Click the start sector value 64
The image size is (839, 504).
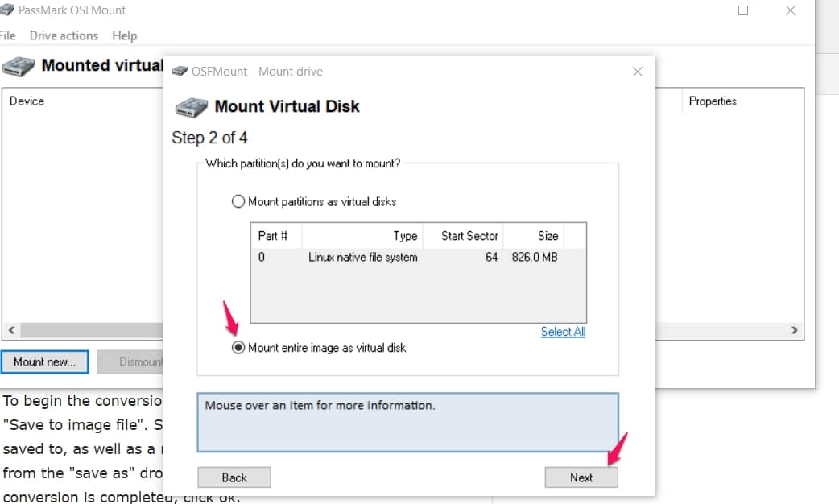point(491,258)
